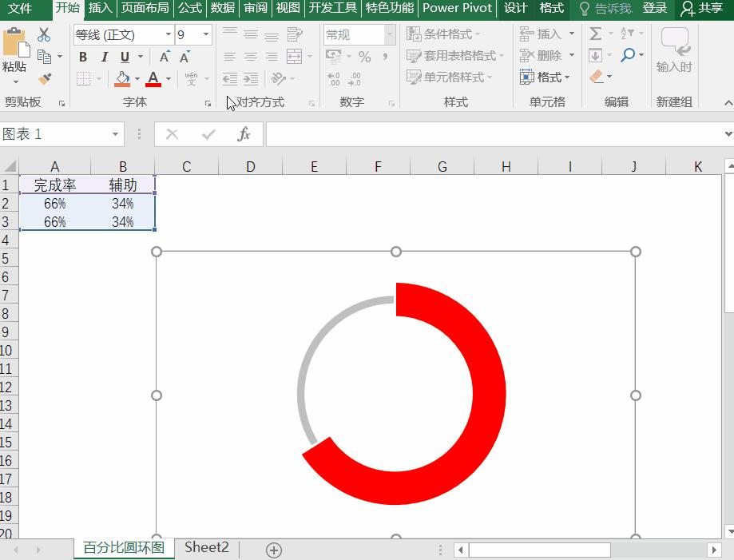The width and height of the screenshot is (734, 560).
Task: Switch to the Sheet2 worksheet tab
Action: [x=206, y=548]
